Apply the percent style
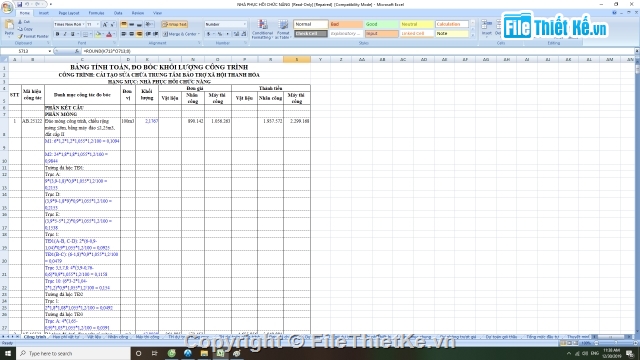640x360 pixels. pos(220,34)
